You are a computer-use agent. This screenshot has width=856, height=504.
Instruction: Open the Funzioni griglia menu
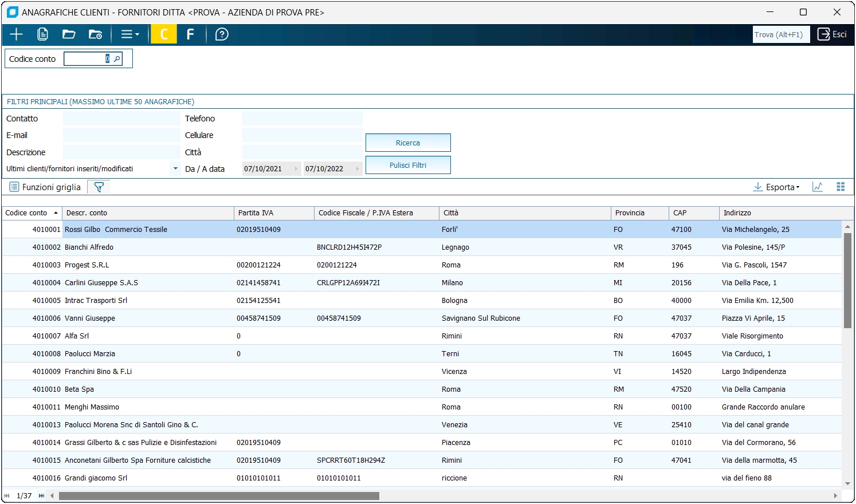click(45, 187)
